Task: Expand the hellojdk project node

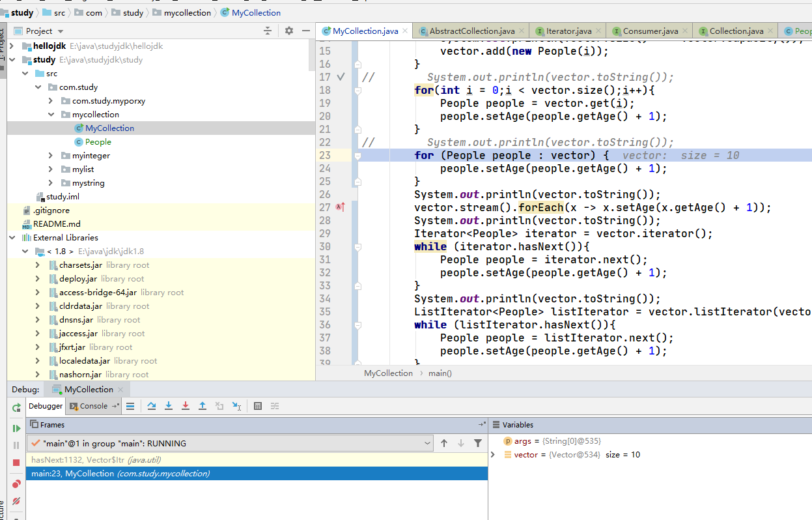Action: click(12, 46)
